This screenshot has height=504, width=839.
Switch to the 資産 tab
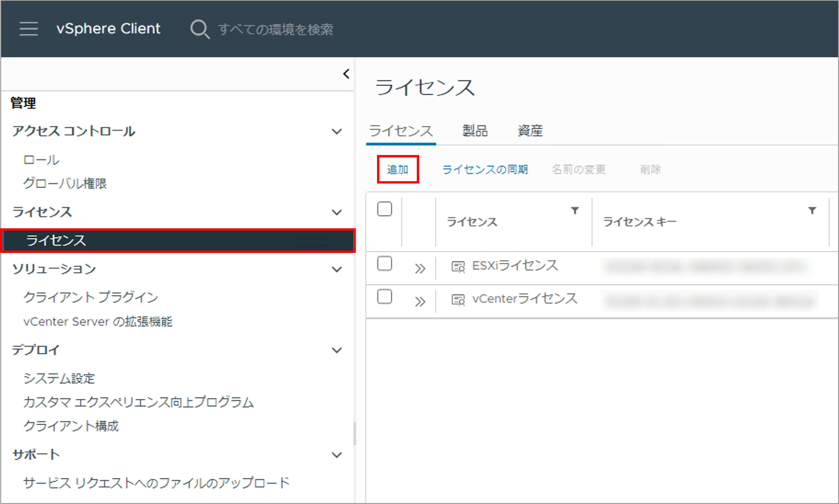click(530, 131)
